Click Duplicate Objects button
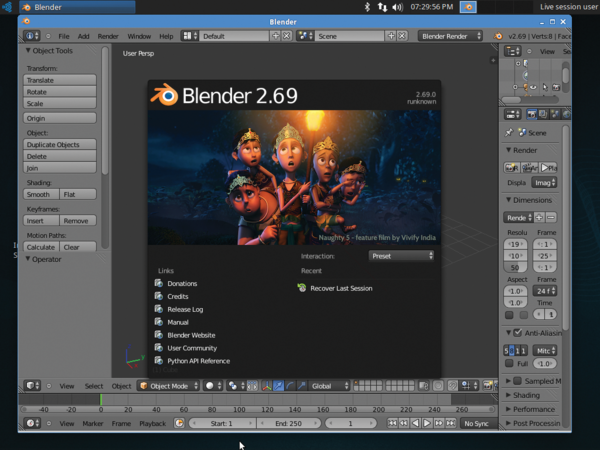The image size is (600, 450). pyautogui.click(x=60, y=144)
